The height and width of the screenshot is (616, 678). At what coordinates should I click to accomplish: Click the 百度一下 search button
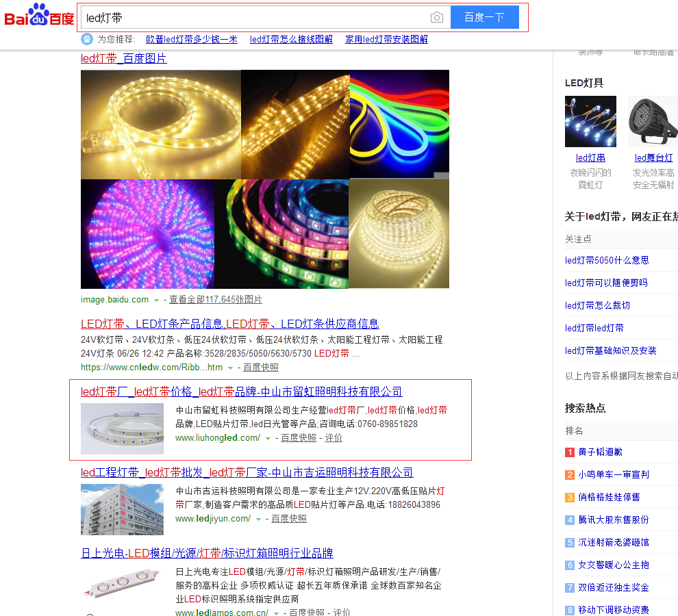coord(485,17)
